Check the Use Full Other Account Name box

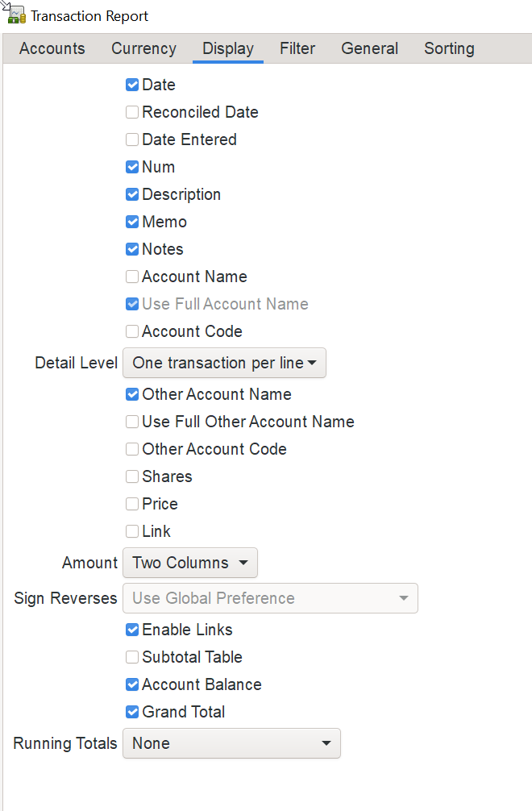[132, 422]
